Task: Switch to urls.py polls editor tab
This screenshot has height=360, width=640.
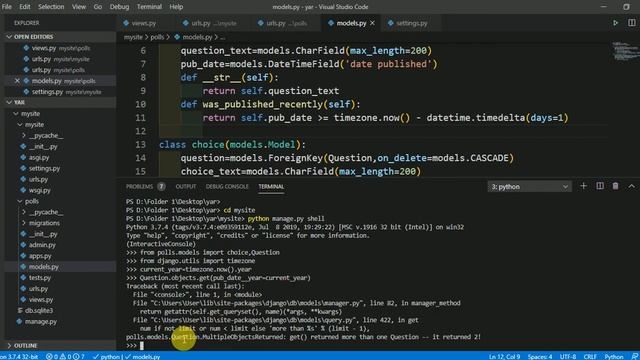Action: (283, 23)
